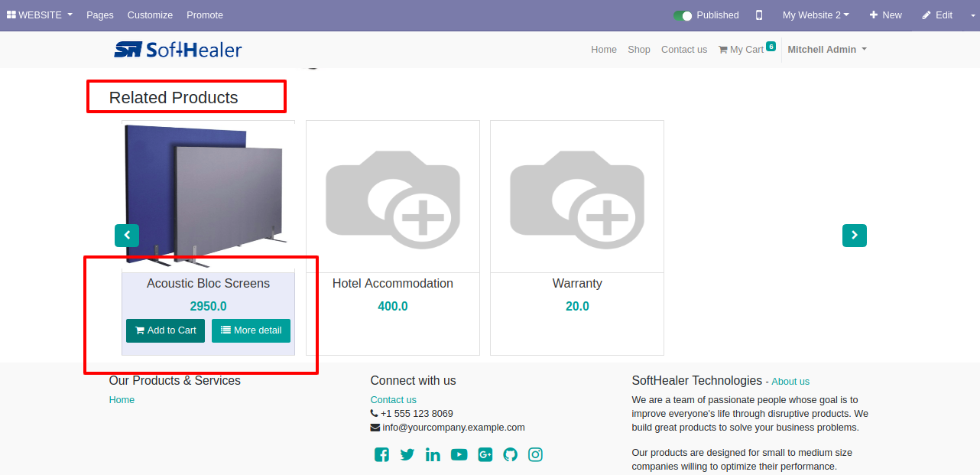Click the footer Contact us link
Viewport: 980px width, 475px height.
click(x=393, y=400)
